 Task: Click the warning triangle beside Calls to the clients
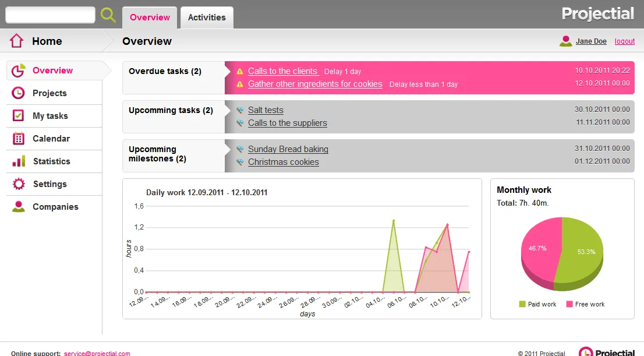pos(239,71)
